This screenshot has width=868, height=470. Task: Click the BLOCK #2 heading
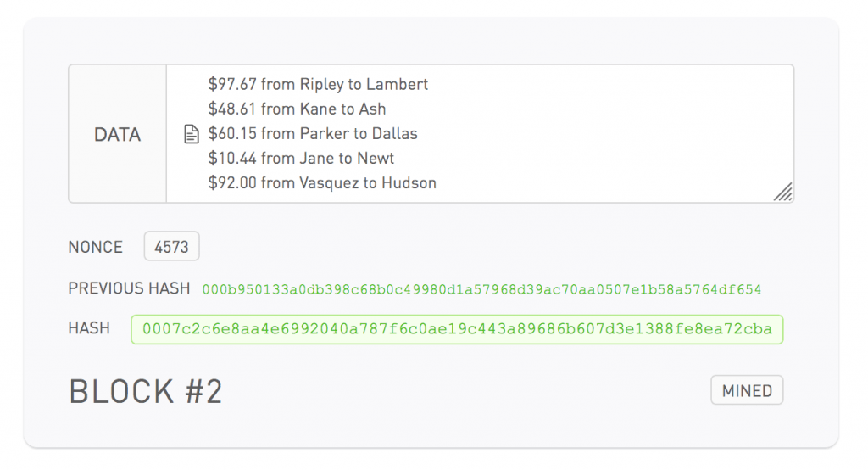tap(145, 391)
